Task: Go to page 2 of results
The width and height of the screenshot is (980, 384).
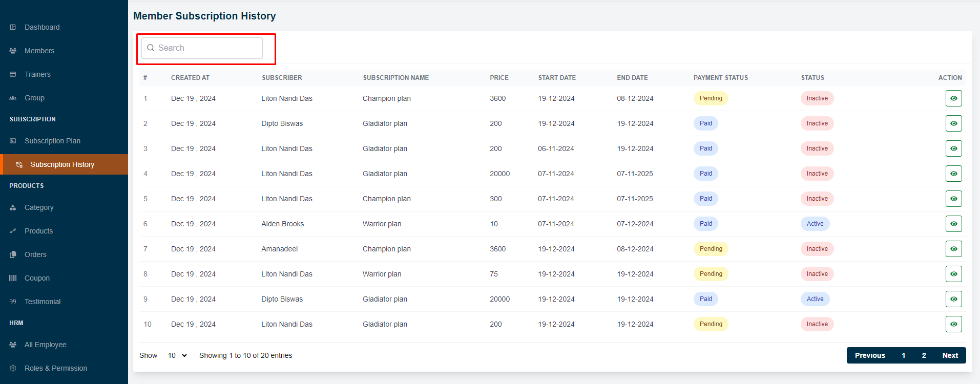Action: point(924,355)
